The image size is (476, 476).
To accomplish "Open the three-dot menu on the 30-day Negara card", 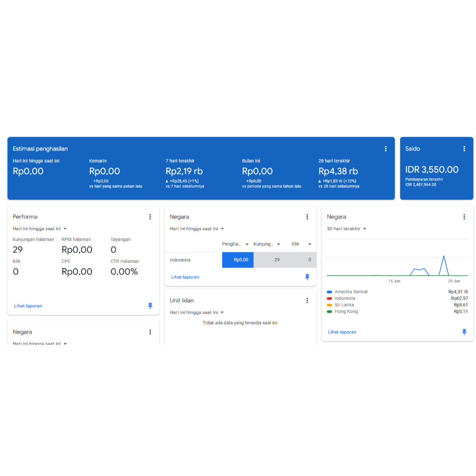I will tap(463, 217).
